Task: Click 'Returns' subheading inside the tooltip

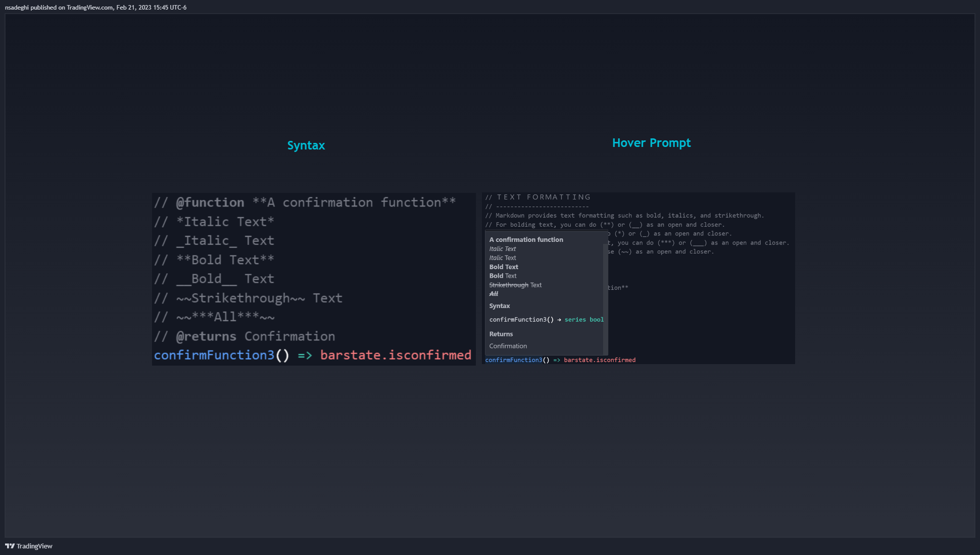Action: pyautogui.click(x=501, y=334)
